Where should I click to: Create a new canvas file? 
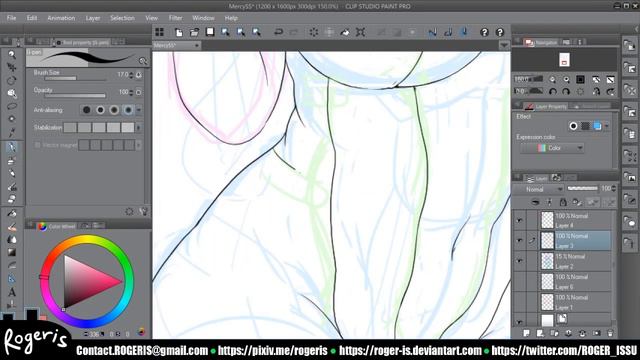178,32
